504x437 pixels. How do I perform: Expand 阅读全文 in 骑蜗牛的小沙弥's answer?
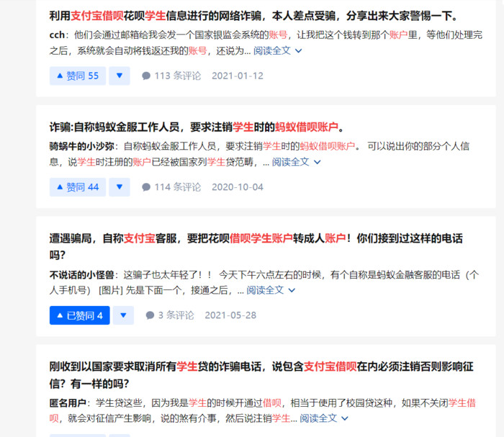[297, 162]
